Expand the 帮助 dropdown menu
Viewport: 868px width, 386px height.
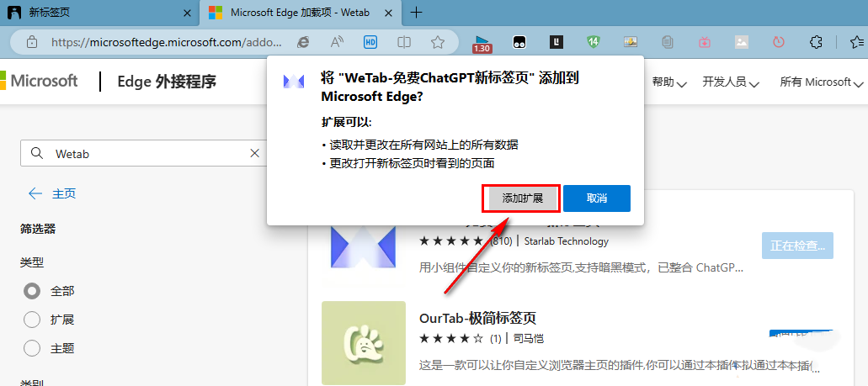point(669,82)
